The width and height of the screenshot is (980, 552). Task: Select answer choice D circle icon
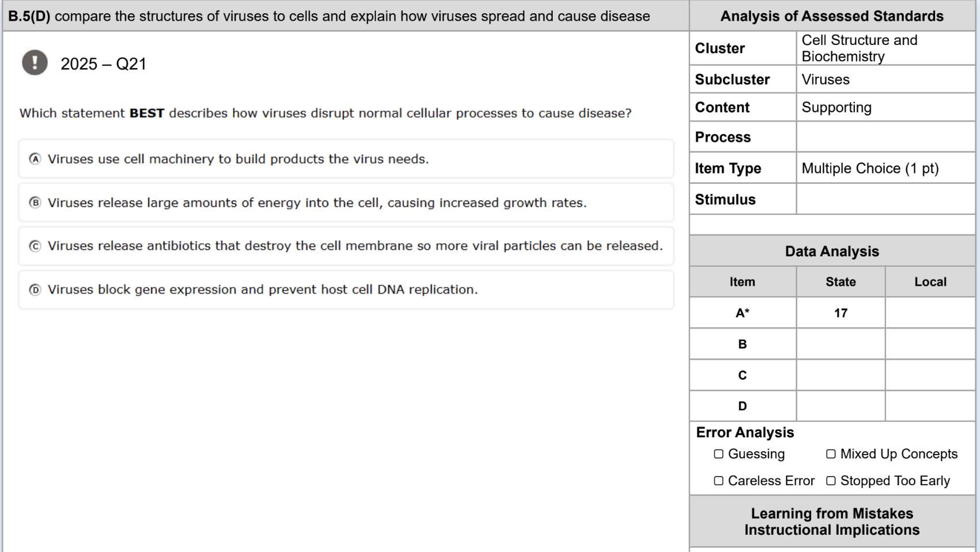point(35,289)
